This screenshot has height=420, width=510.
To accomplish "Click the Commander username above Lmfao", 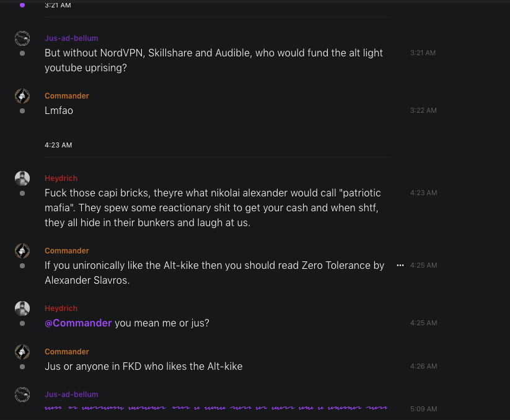I will click(x=67, y=96).
